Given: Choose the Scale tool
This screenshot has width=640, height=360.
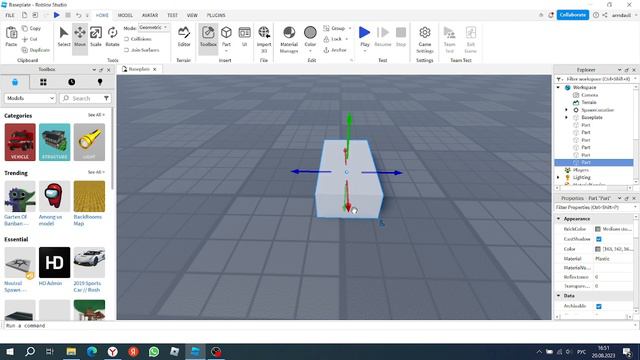Looking at the screenshot, I should tap(96, 37).
